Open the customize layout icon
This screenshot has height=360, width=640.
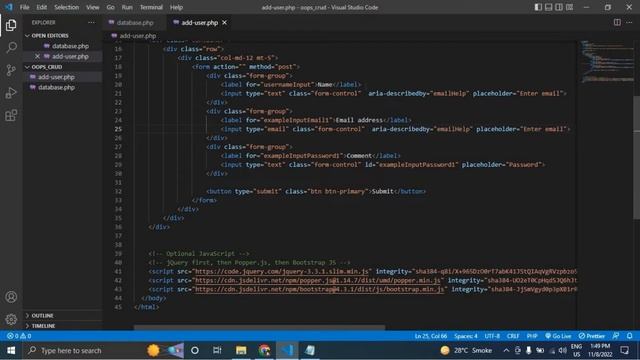coord(569,7)
